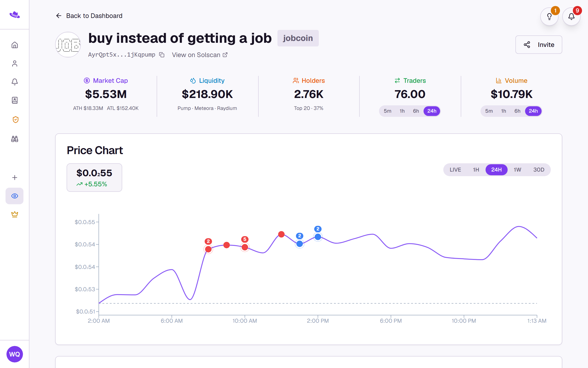Select 24h interval under Volume
This screenshot has height=368, width=588.
pyautogui.click(x=533, y=111)
